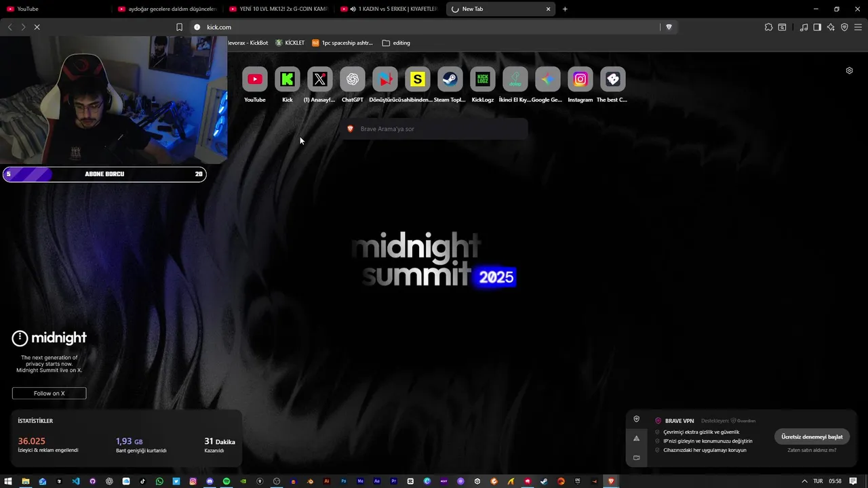Switch to the 'aydoğar gecelere daldım' tab
The image size is (868, 488).
(x=167, y=9)
